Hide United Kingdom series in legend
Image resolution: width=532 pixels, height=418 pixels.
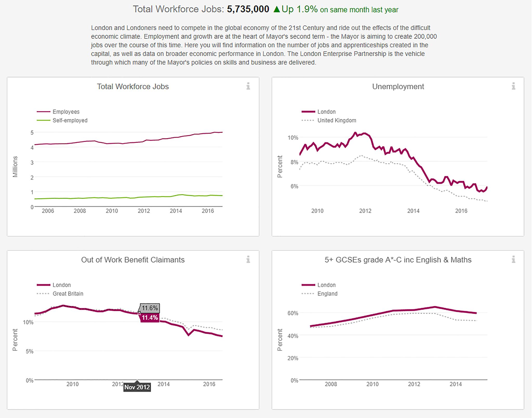pos(337,120)
